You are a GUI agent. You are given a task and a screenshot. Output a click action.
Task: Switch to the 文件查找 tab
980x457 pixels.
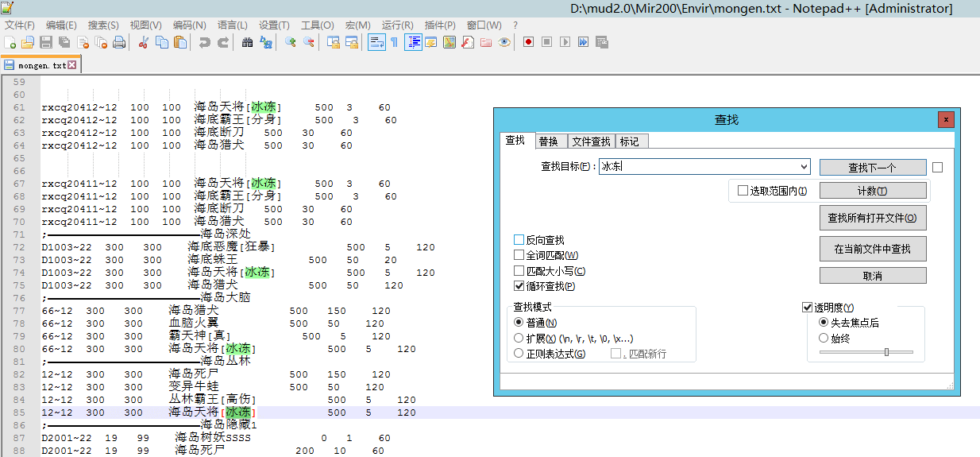coord(591,141)
